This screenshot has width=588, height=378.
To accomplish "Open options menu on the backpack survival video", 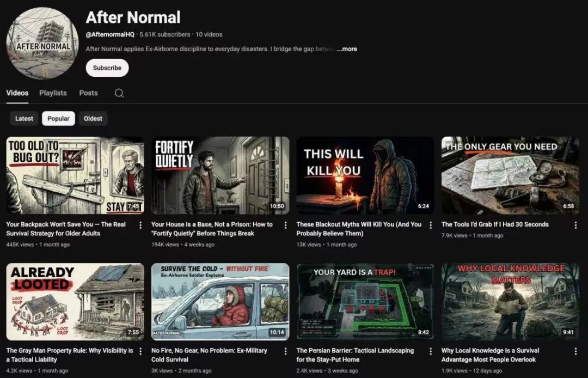I will point(140,225).
